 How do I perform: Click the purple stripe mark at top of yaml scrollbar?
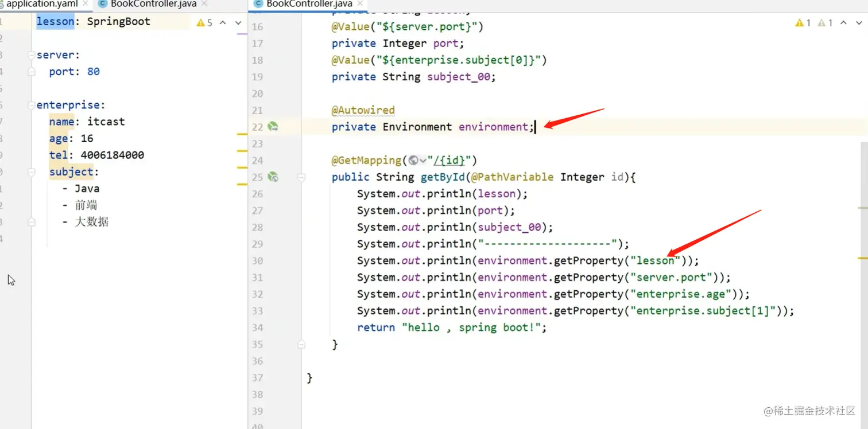click(242, 34)
